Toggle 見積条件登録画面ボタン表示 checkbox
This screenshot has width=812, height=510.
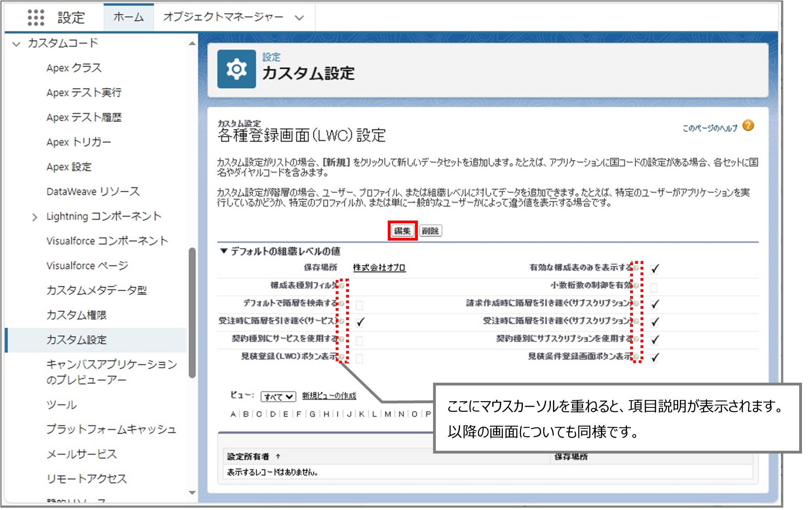tap(655, 357)
